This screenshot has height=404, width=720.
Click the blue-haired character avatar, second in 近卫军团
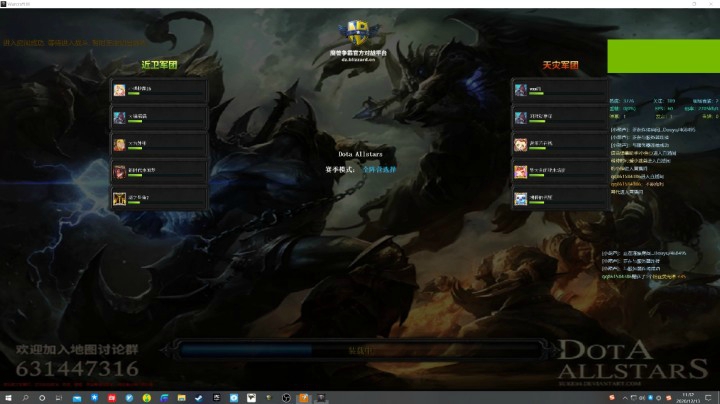click(x=119, y=118)
